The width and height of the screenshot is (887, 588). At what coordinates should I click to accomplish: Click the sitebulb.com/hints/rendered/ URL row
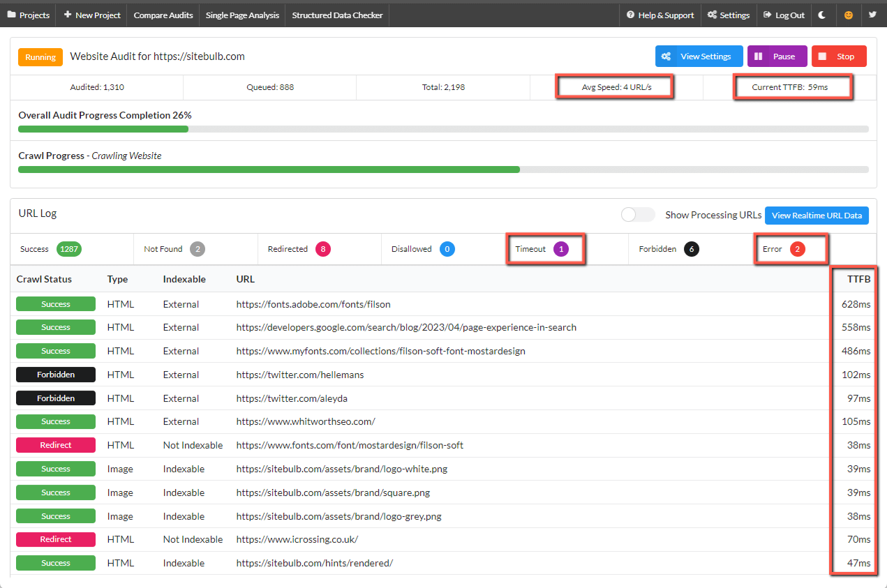click(x=314, y=563)
